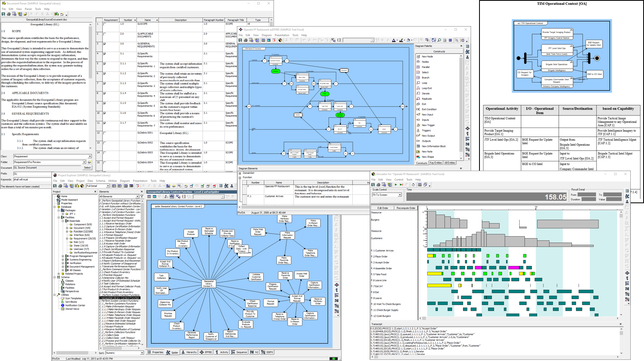Check Requirement box for row 1 GLSCOPE
Image resolution: width=644 pixels, height=361 pixels.
click(105, 24)
